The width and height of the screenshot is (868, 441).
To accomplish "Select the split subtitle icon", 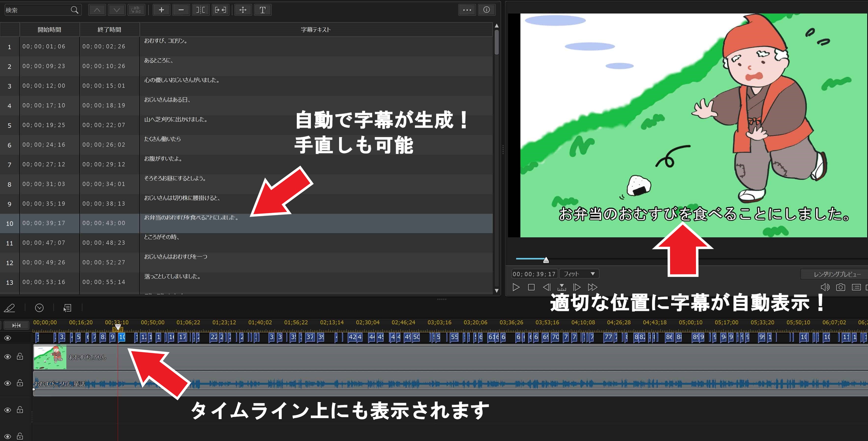I will click(201, 10).
